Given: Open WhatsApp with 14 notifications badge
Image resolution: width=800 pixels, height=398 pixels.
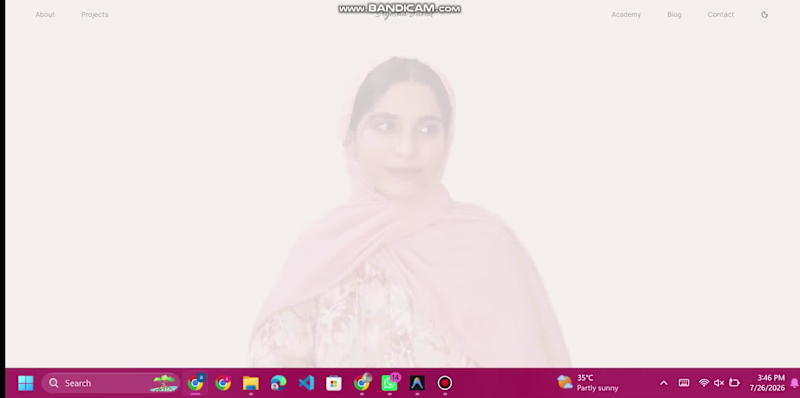Looking at the screenshot, I should point(390,383).
